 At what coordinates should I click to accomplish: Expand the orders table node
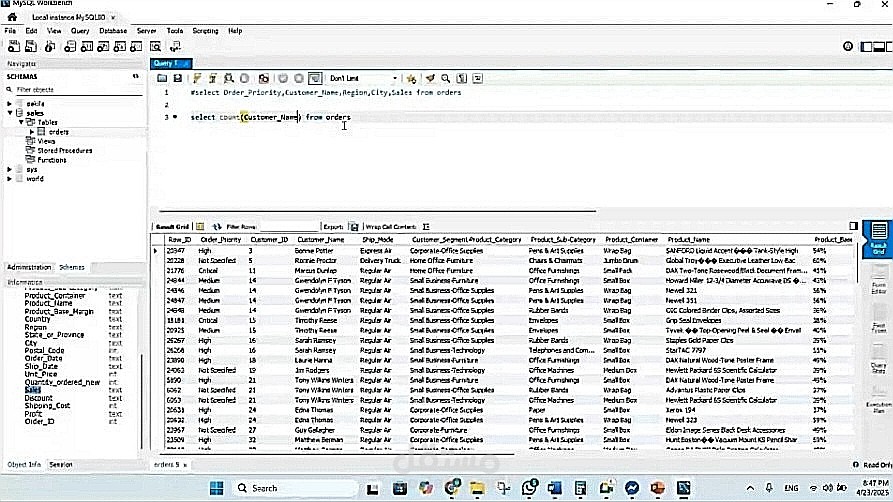pos(32,132)
